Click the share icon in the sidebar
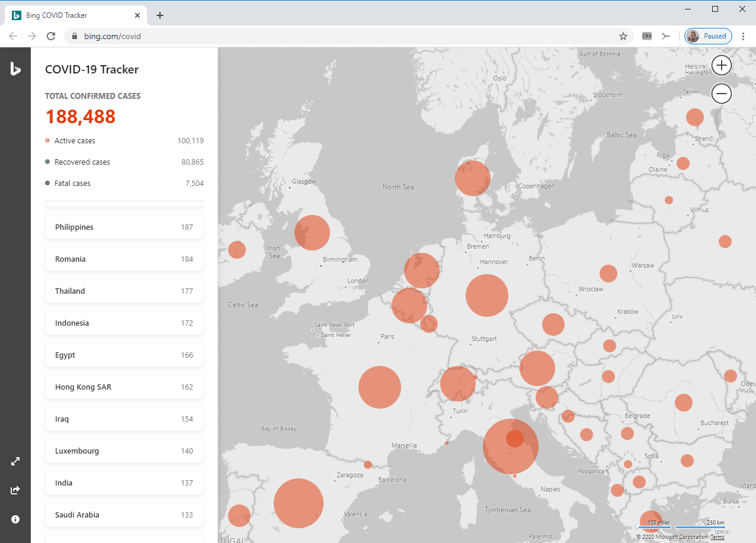 [15, 490]
